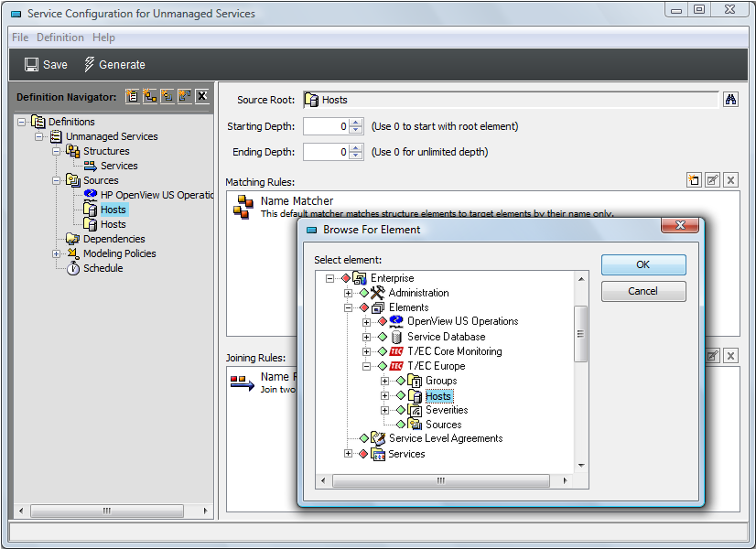This screenshot has height=549, width=756.
Task: Click the Administration tools icon
Action: click(377, 293)
